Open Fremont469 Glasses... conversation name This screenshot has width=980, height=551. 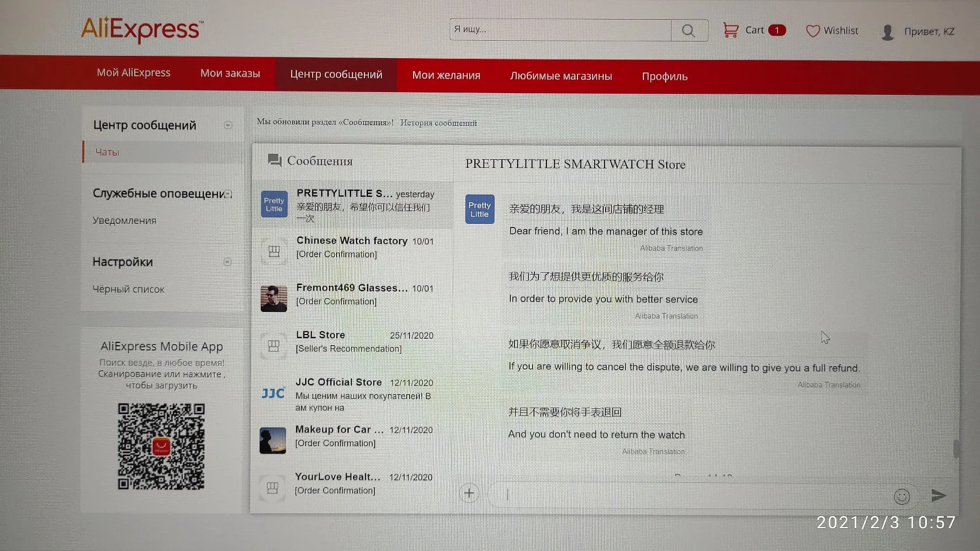pyautogui.click(x=352, y=287)
